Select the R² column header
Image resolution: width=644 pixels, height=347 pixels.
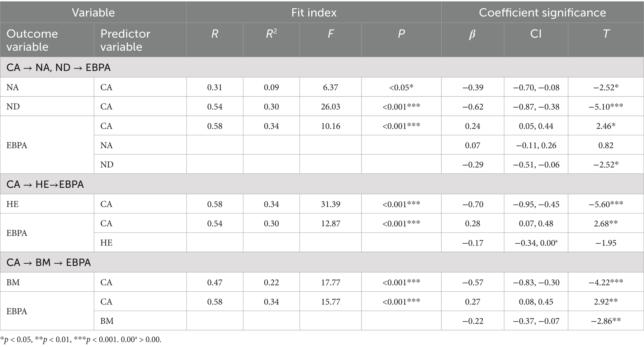tap(271, 34)
